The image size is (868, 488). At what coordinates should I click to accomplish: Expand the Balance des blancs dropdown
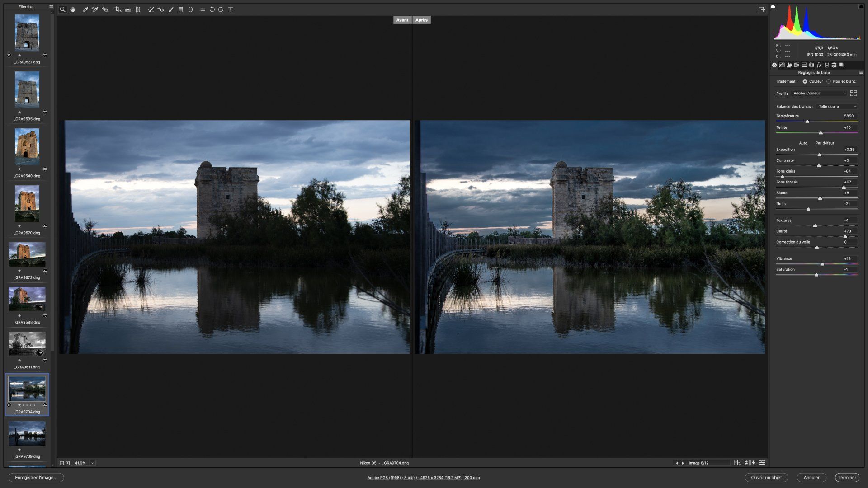[x=837, y=107]
